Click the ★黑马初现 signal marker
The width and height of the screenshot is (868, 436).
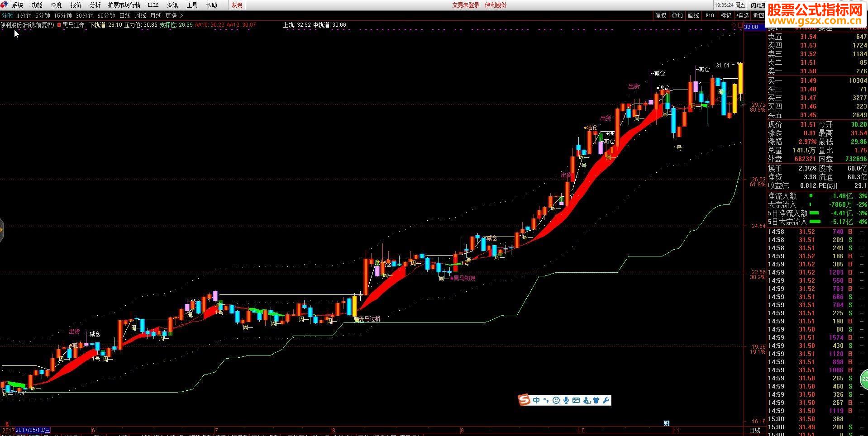click(x=462, y=278)
